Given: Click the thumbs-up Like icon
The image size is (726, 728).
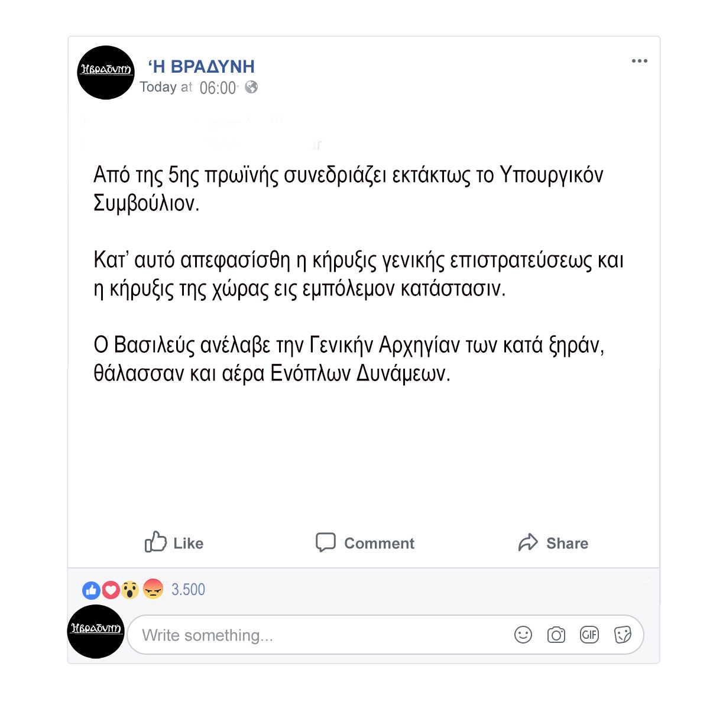Looking at the screenshot, I should [x=155, y=541].
